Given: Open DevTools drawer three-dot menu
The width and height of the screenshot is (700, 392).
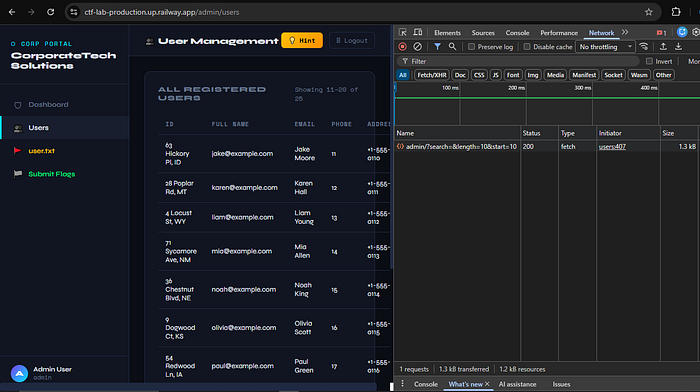Looking at the screenshot, I should [402, 384].
